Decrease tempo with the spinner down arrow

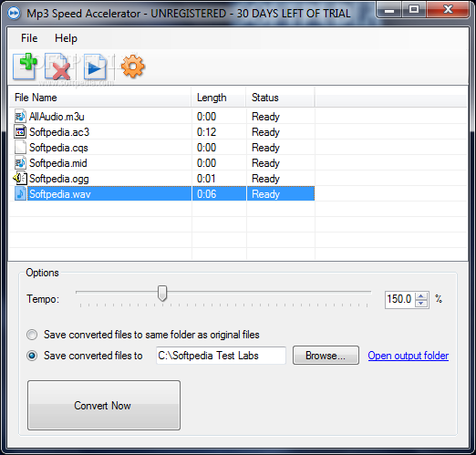point(421,303)
